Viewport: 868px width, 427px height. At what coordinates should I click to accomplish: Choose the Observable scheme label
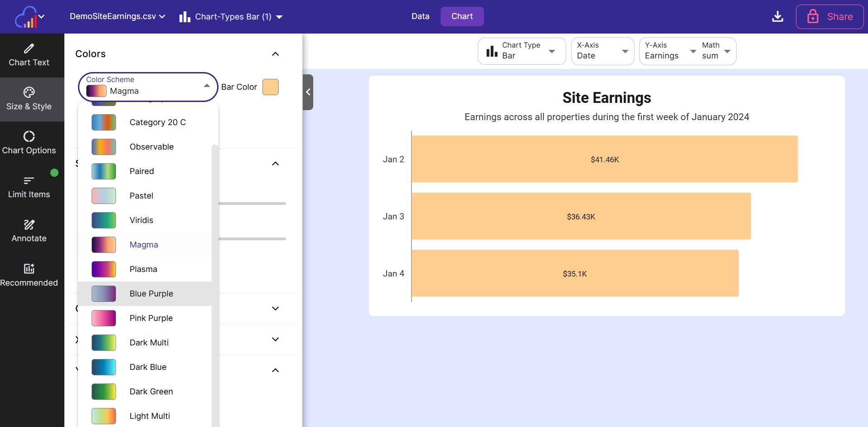[x=152, y=147]
